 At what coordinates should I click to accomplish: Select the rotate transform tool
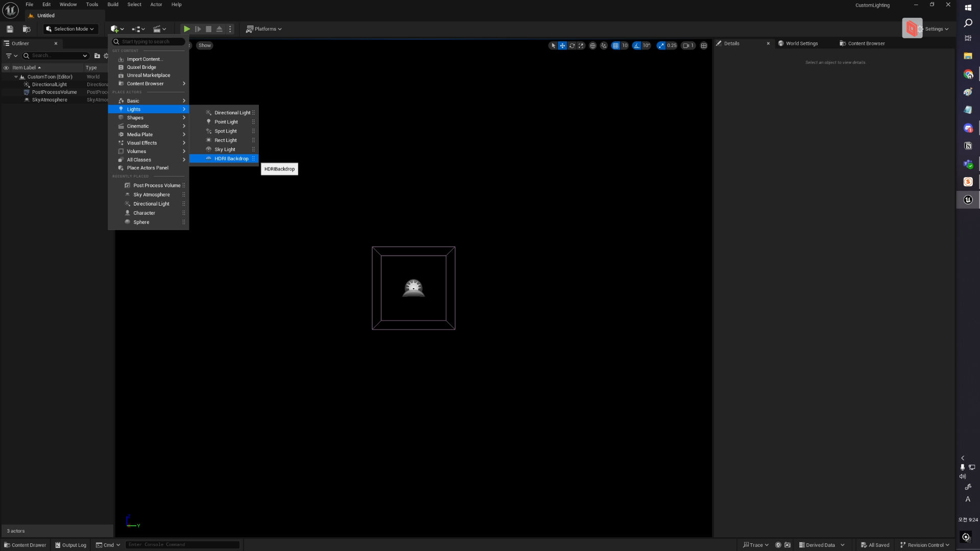572,46
